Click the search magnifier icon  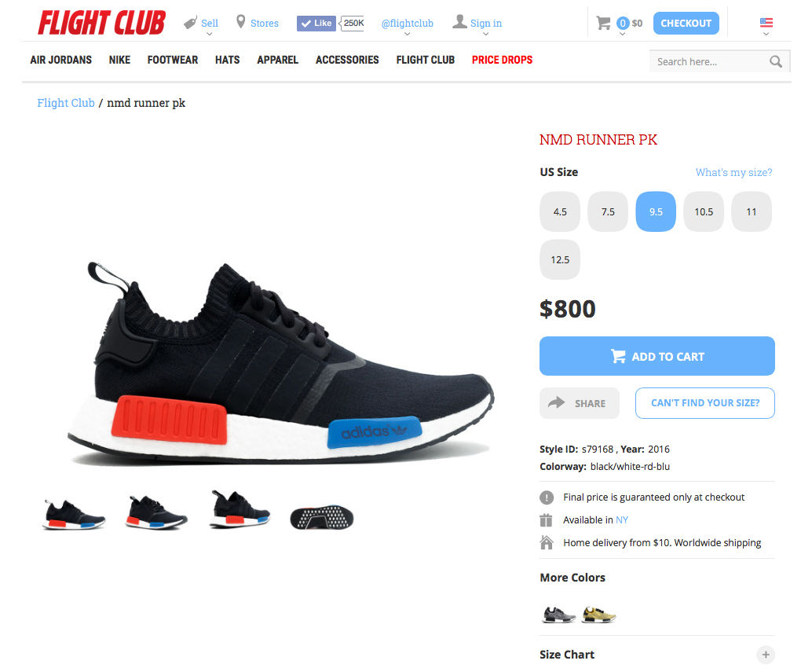775,61
